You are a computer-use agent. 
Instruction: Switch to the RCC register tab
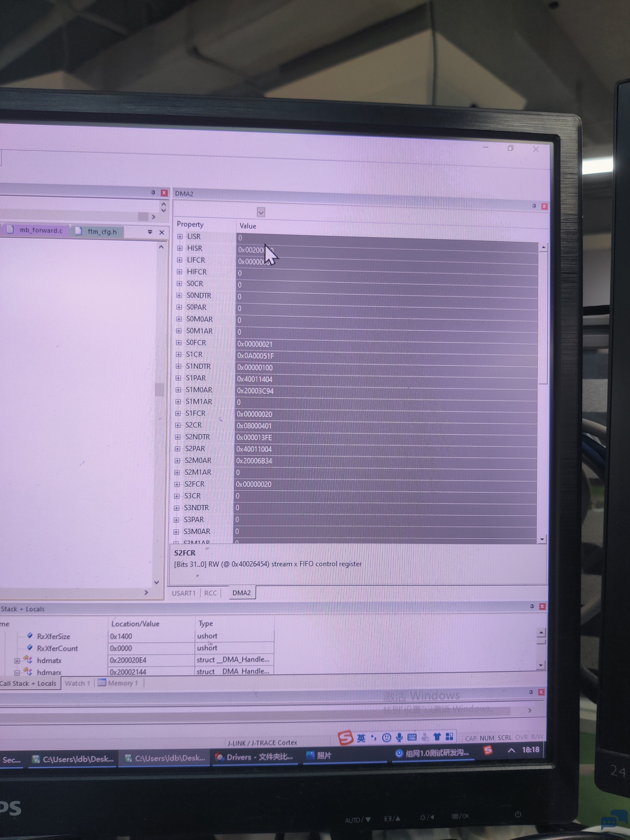click(x=210, y=593)
